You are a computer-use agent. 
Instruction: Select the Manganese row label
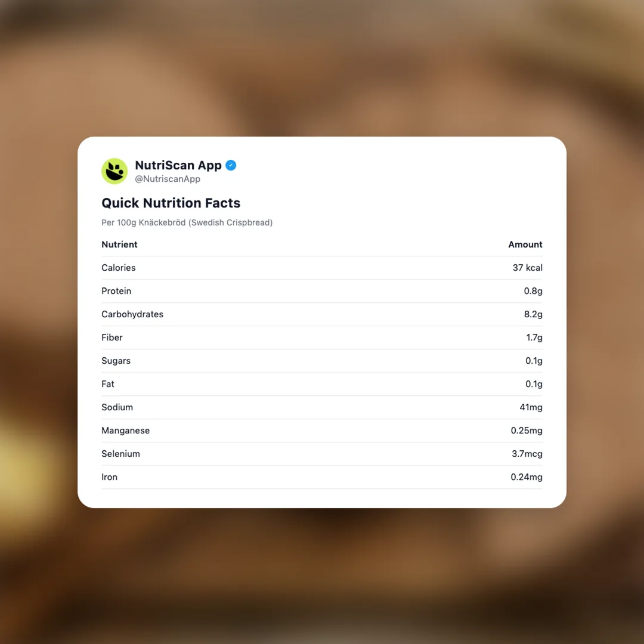tap(125, 431)
